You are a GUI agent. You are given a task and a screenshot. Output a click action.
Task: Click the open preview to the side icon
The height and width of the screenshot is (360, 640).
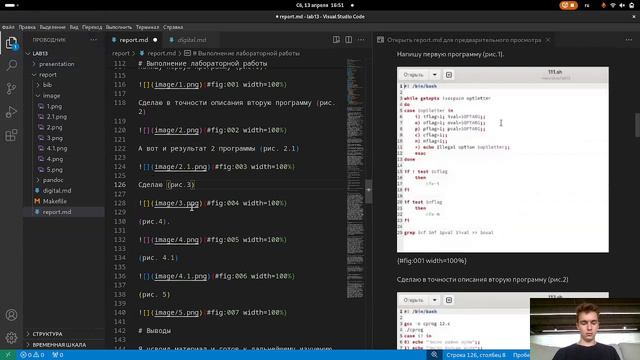[336, 40]
